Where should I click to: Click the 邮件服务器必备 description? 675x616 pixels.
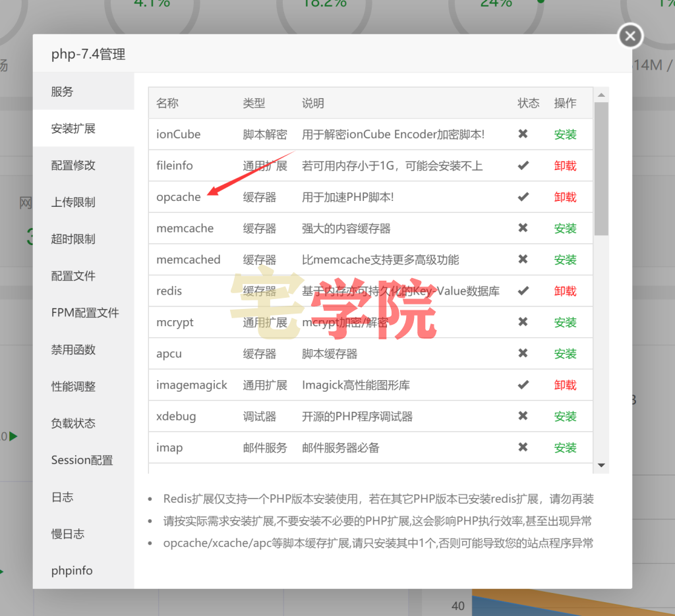[341, 448]
